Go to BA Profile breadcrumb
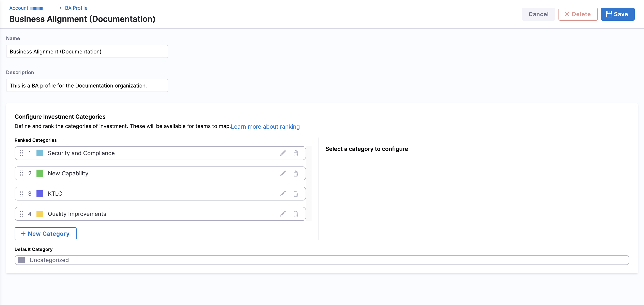This screenshot has width=644, height=305. (76, 8)
